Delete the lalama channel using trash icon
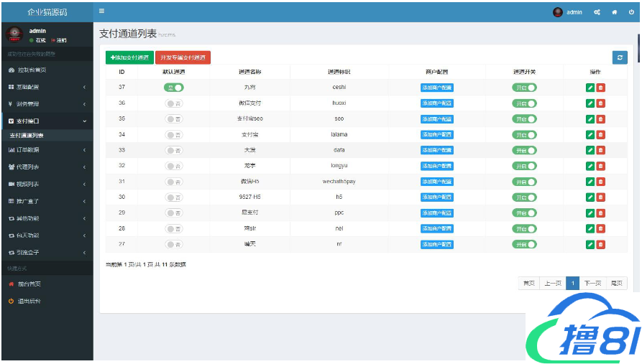The image size is (642, 364). (601, 134)
